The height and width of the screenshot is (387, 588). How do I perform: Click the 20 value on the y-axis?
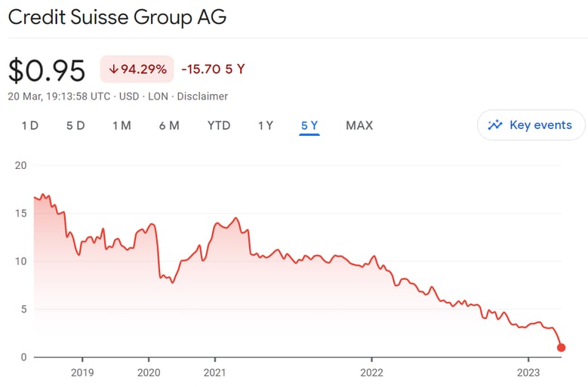pyautogui.click(x=20, y=166)
